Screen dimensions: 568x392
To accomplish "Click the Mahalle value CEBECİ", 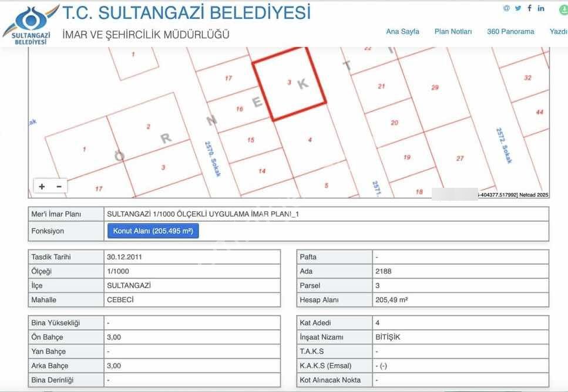I will 120,300.
